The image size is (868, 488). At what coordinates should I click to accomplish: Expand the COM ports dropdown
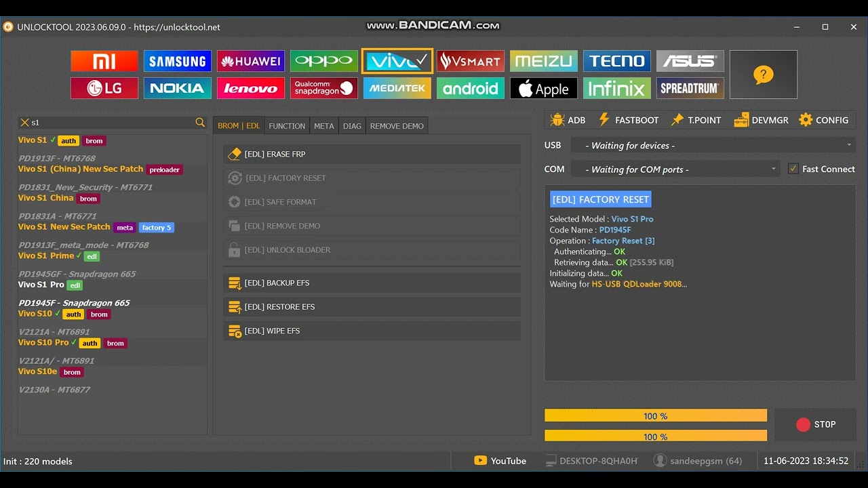[675, 169]
